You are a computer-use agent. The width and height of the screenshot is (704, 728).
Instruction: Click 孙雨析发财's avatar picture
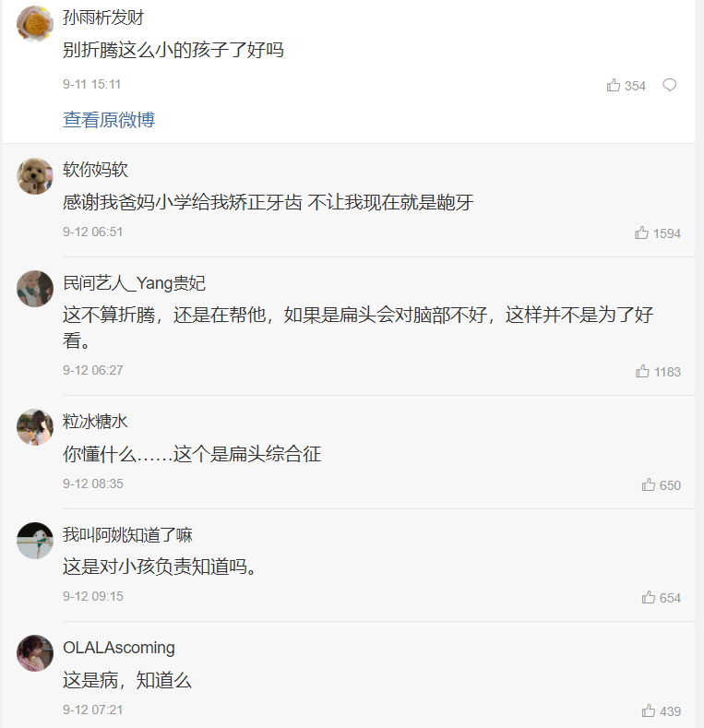coord(35,24)
